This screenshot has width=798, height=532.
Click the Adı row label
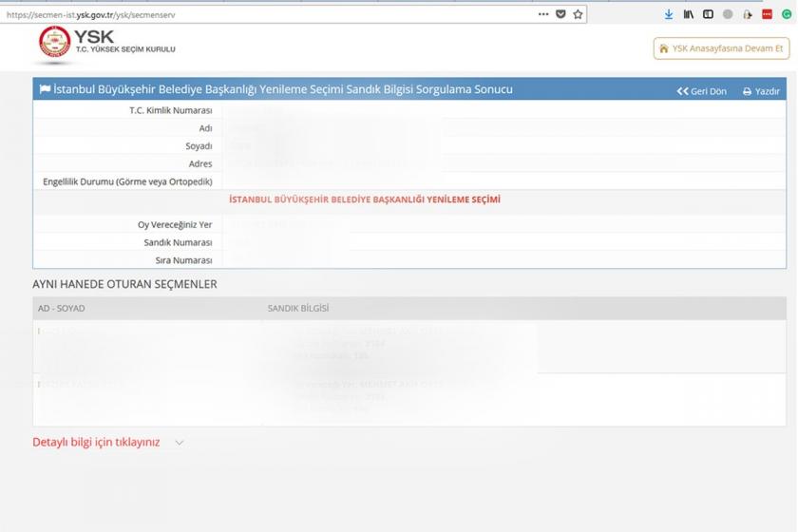(x=205, y=128)
